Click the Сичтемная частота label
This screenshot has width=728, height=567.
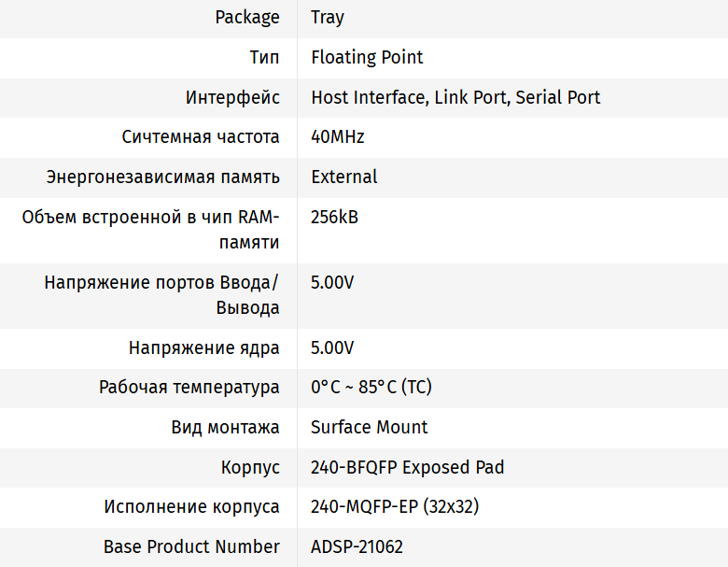click(x=201, y=136)
